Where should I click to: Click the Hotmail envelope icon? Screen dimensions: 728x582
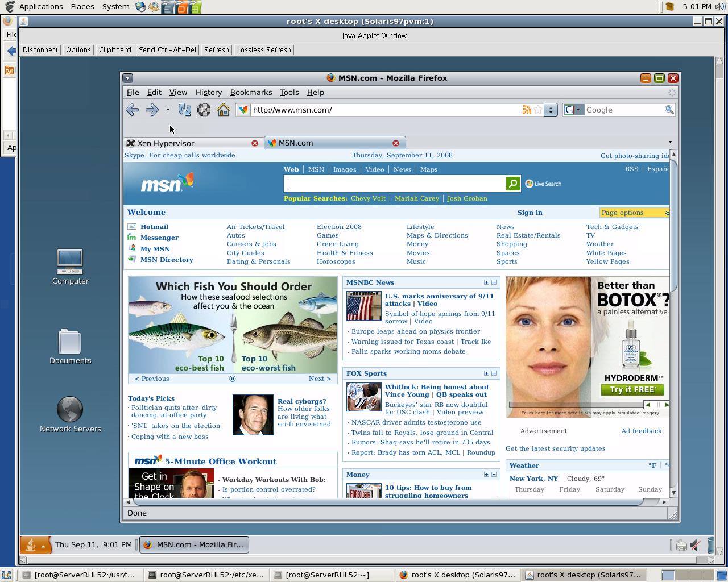point(132,226)
